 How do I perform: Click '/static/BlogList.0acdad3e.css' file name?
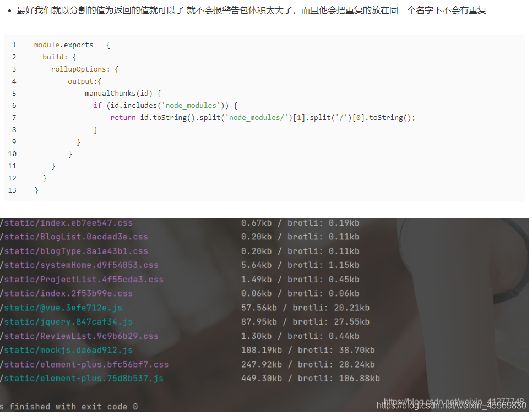point(74,237)
